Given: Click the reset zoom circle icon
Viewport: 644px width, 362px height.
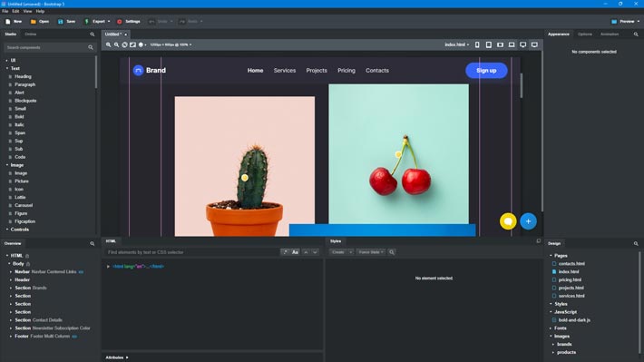Looking at the screenshot, I should click(x=124, y=44).
